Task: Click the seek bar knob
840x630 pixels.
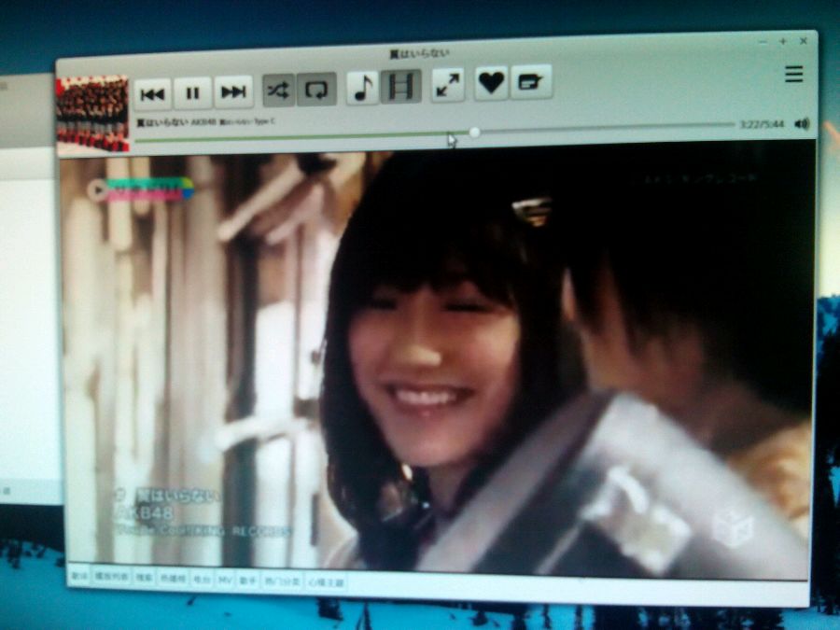Action: [x=474, y=133]
